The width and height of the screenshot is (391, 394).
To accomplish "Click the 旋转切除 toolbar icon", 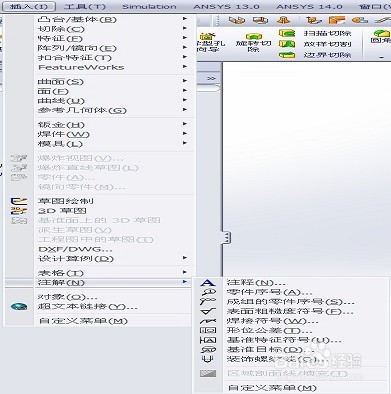I will pos(253,36).
